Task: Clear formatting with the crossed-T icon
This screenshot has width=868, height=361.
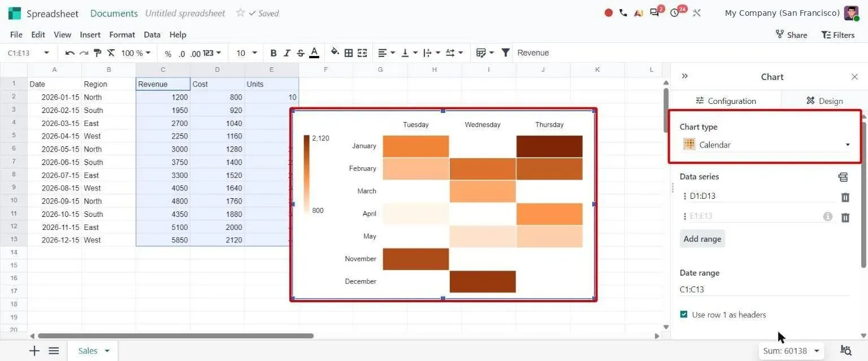Action: point(111,53)
